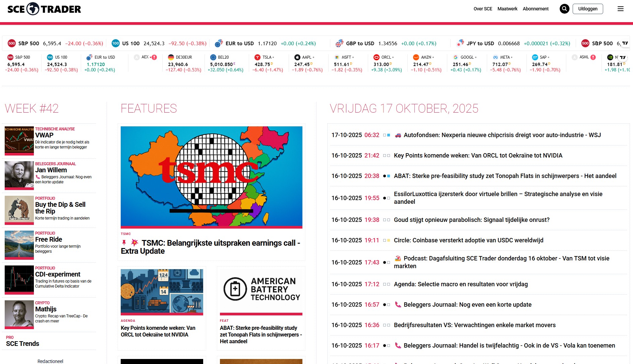Click the red warning icon beside AEX

pyautogui.click(x=154, y=57)
